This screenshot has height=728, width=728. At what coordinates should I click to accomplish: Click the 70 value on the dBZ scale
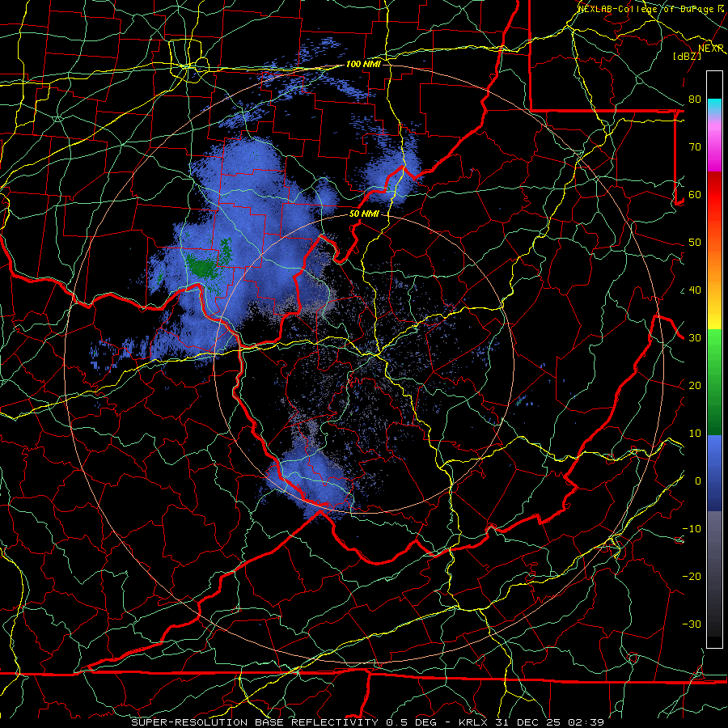(x=695, y=147)
